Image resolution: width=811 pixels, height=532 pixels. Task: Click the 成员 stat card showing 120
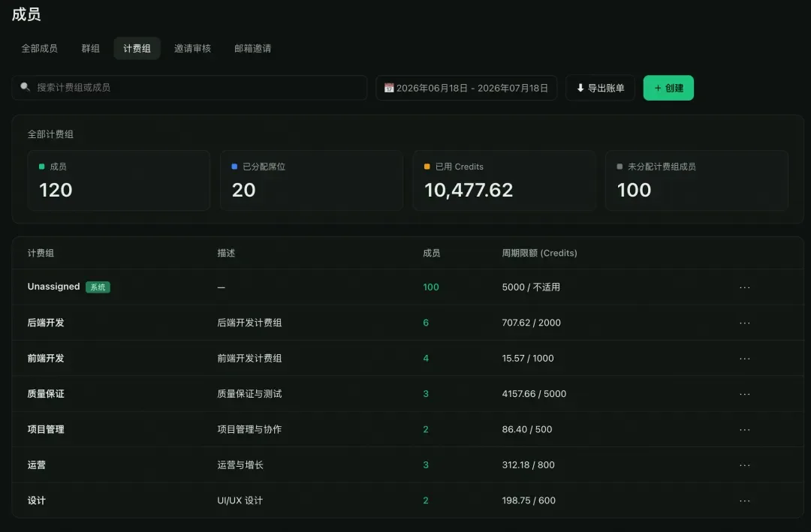[x=119, y=180]
